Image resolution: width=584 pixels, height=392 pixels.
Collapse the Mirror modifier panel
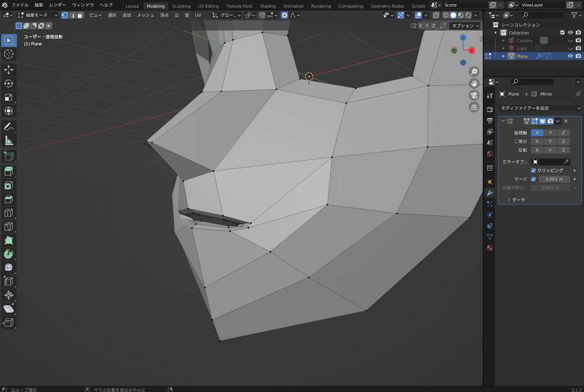click(503, 121)
